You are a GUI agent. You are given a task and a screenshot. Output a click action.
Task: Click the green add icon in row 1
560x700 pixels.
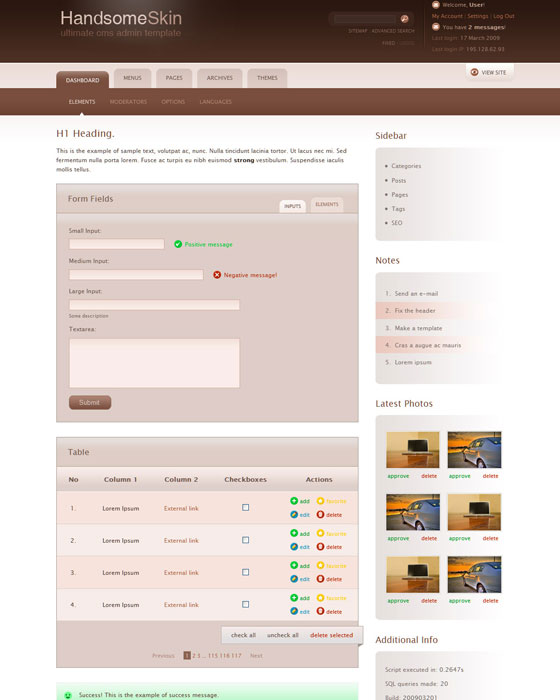[x=294, y=501]
